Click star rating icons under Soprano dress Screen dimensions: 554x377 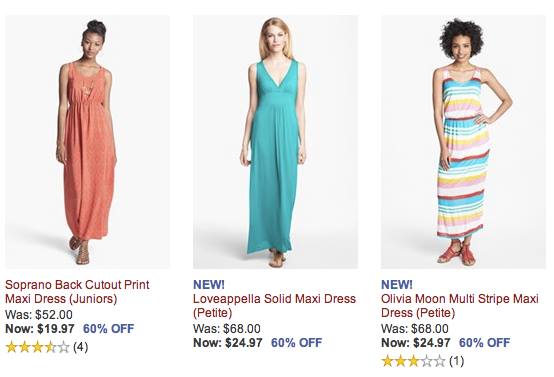click(37, 347)
